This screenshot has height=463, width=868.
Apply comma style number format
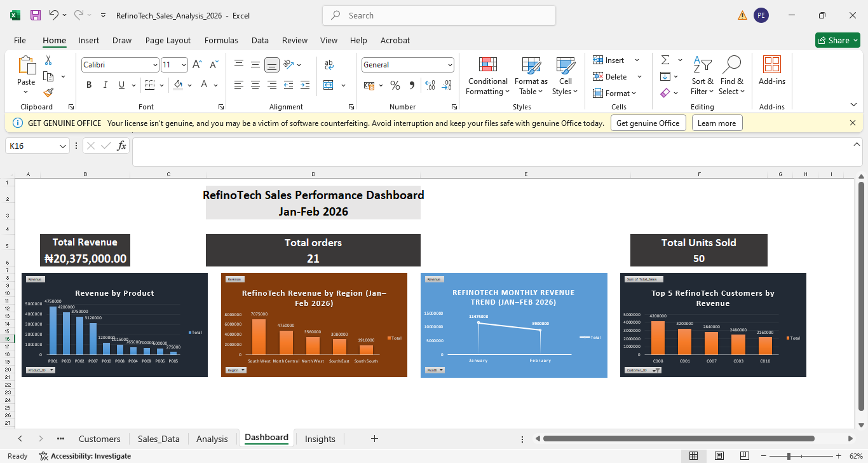[x=412, y=85]
